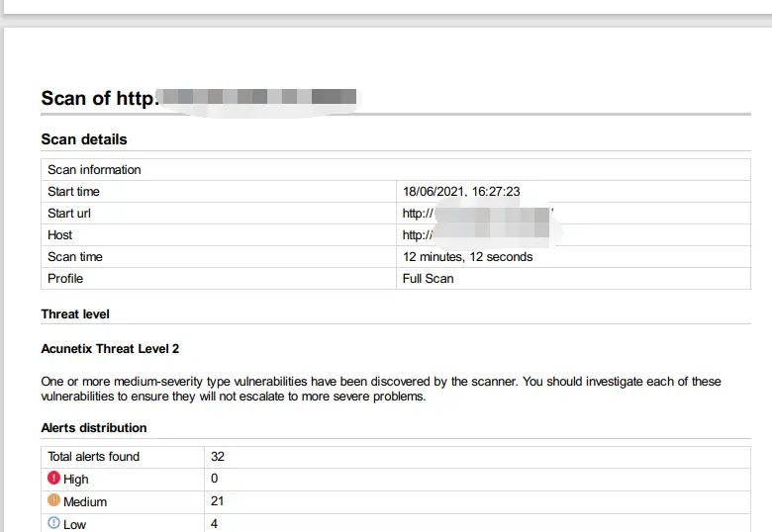Screen dimensions: 772x532
Task: Select the 'Scan details' heading
Action: pos(84,139)
